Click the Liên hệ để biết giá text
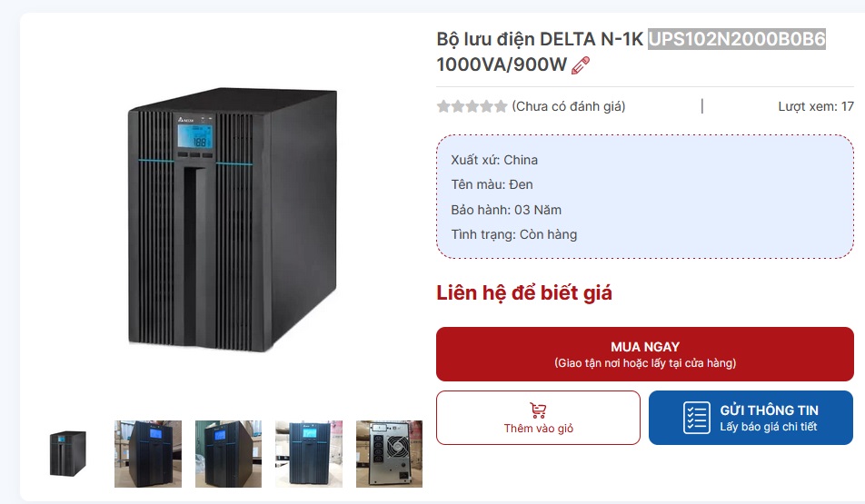This screenshot has width=865, height=504. coord(524,292)
